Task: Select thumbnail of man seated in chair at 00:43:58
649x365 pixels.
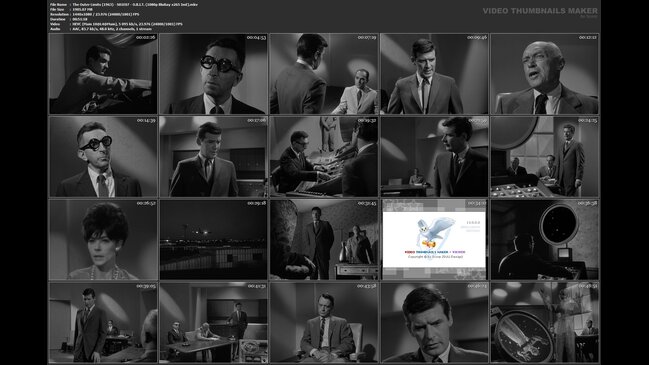Action: point(324,322)
